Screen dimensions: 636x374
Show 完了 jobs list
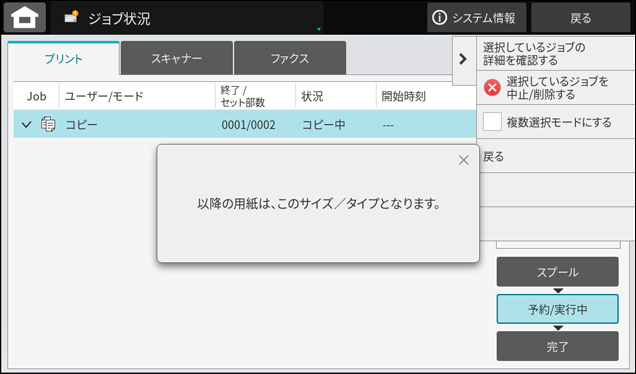coord(557,346)
